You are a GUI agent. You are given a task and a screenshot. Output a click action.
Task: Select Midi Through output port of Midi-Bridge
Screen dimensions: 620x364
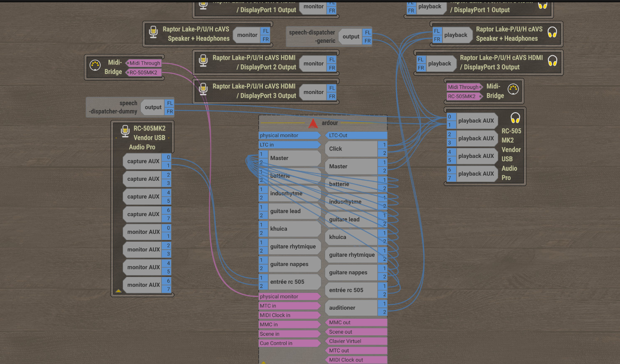(x=144, y=63)
